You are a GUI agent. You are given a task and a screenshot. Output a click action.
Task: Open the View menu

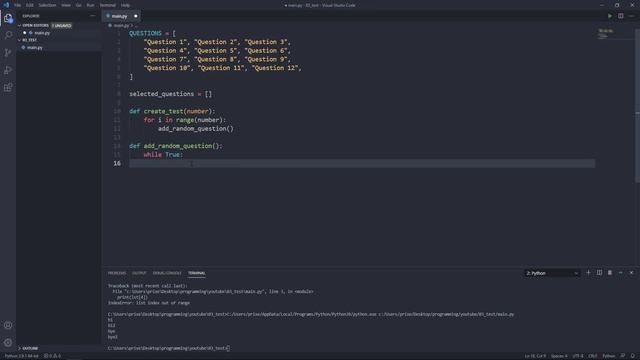tap(66, 5)
